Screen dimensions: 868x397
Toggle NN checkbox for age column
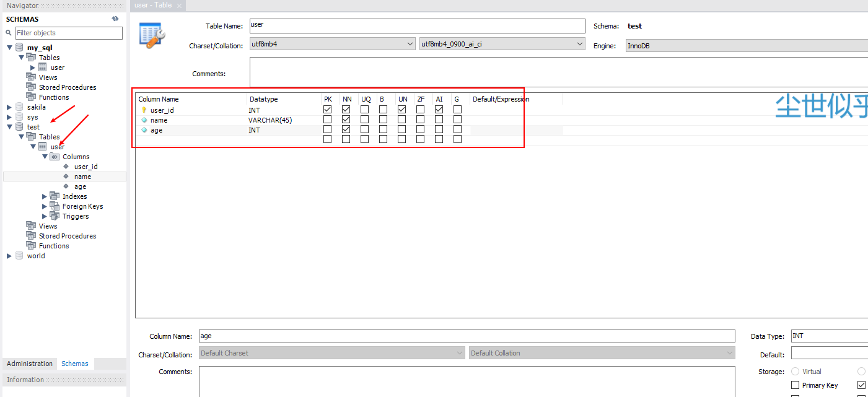(346, 129)
